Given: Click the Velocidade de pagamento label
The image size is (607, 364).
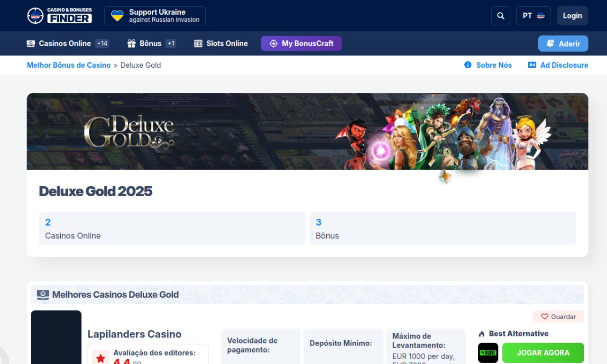Looking at the screenshot, I should pos(252,346).
